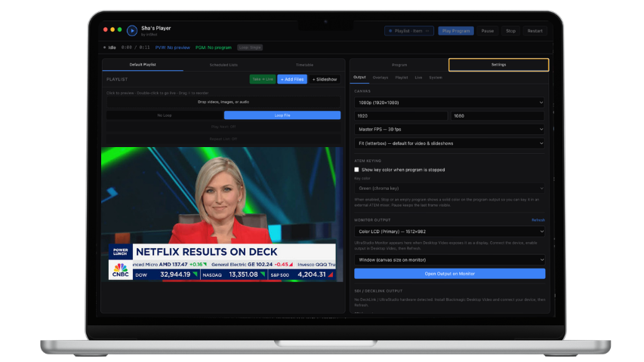
Task: Click the Pause button
Action: pyautogui.click(x=488, y=31)
